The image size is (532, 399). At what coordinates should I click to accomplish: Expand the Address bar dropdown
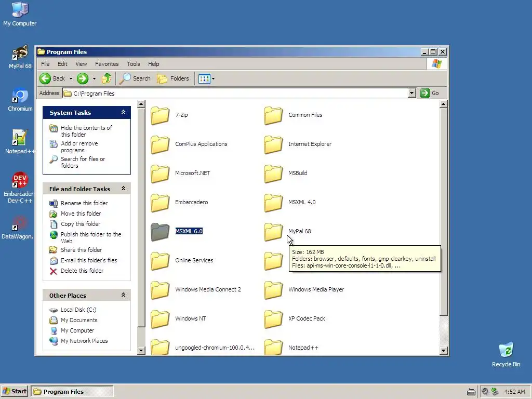411,93
